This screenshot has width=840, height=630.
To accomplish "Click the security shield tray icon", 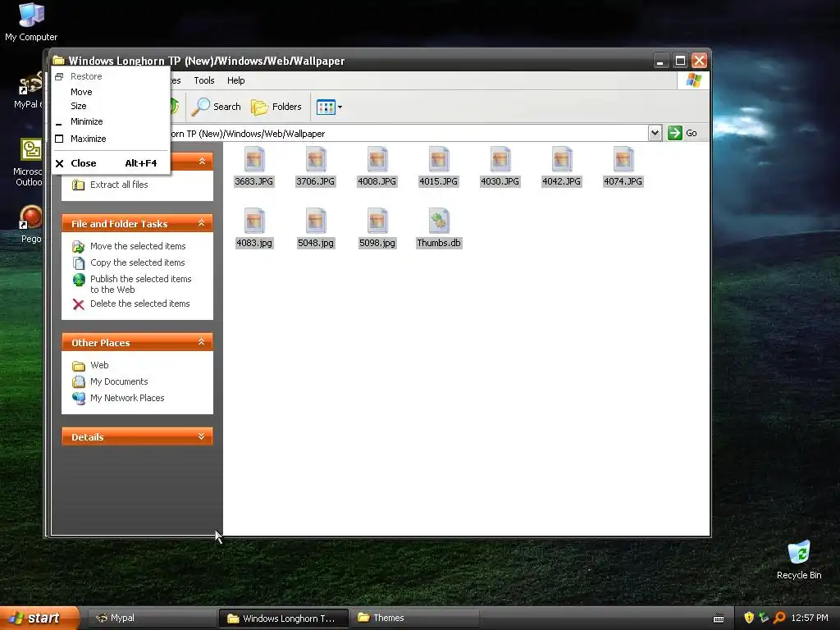I will click(x=749, y=618).
